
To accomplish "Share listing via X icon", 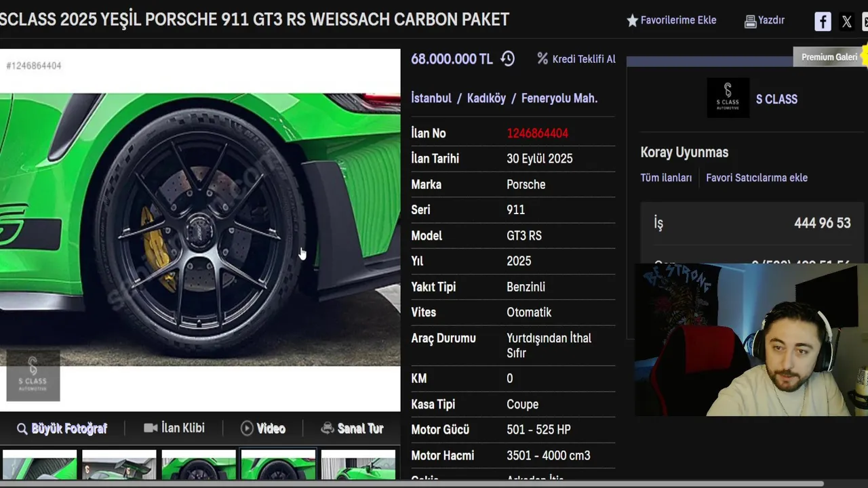I will pyautogui.click(x=846, y=22).
